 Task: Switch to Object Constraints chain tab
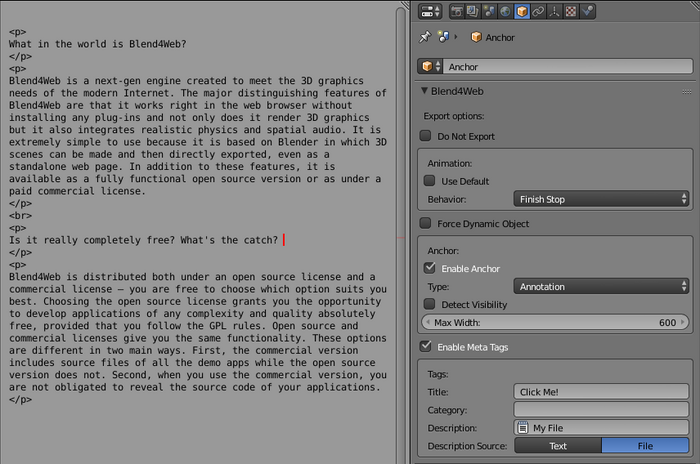click(x=538, y=11)
